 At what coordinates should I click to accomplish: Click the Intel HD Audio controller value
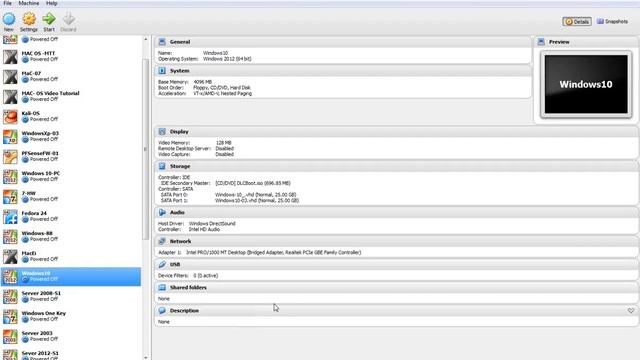coord(204,229)
